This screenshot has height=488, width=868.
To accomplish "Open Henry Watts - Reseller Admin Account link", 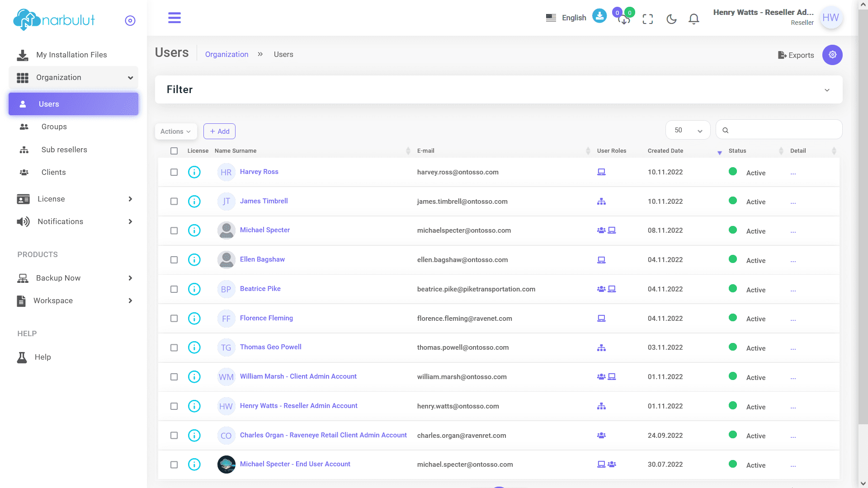I will click(x=298, y=406).
